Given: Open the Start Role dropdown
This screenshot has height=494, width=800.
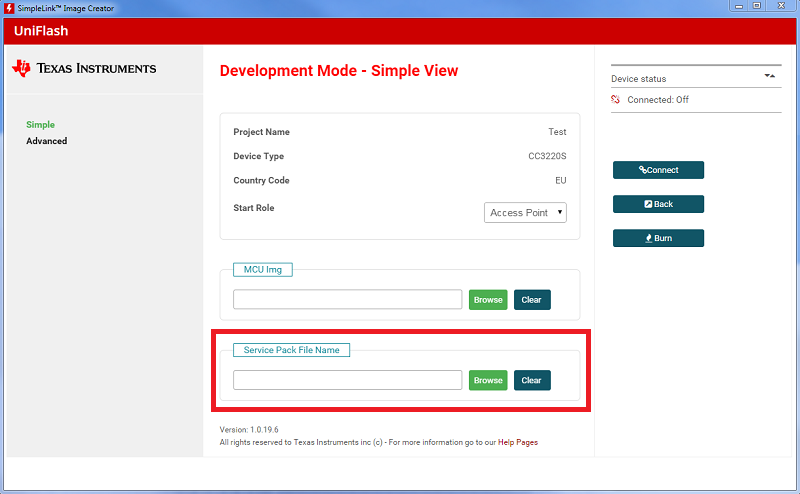Looking at the screenshot, I should [525, 212].
